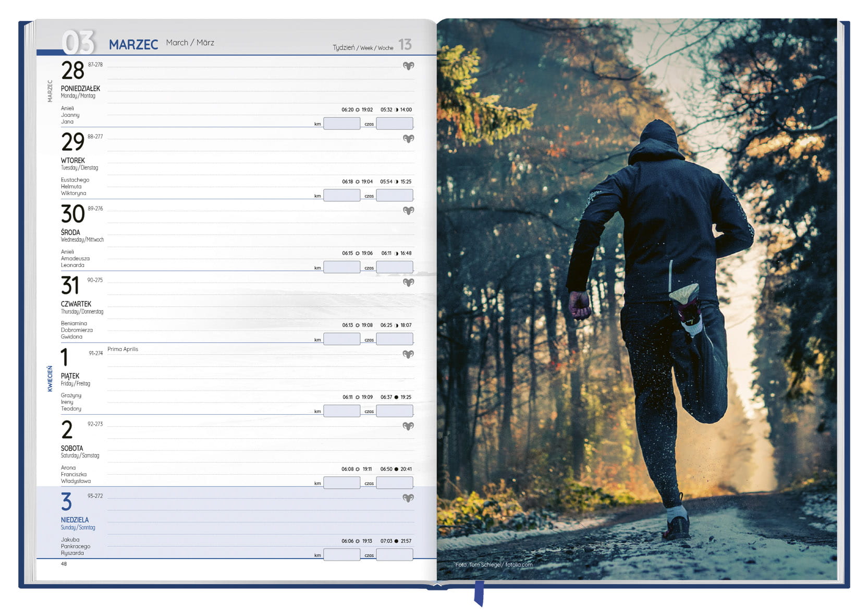Click the date number 2 for Sobota
This screenshot has height=616, width=868.
click(67, 430)
